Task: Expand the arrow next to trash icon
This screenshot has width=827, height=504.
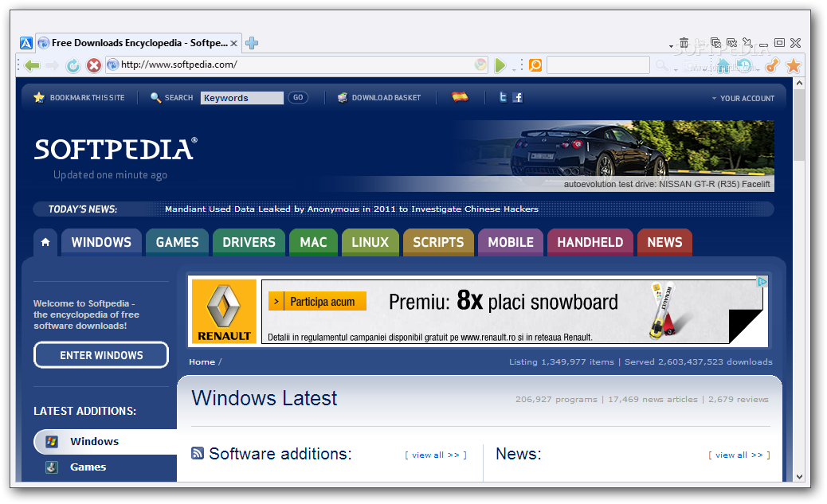Action: pos(671,46)
